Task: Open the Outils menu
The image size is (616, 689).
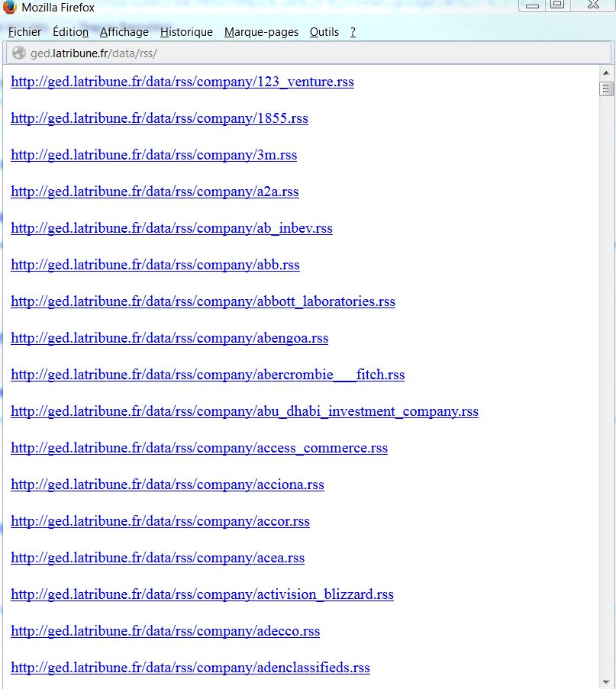Action: pos(324,32)
